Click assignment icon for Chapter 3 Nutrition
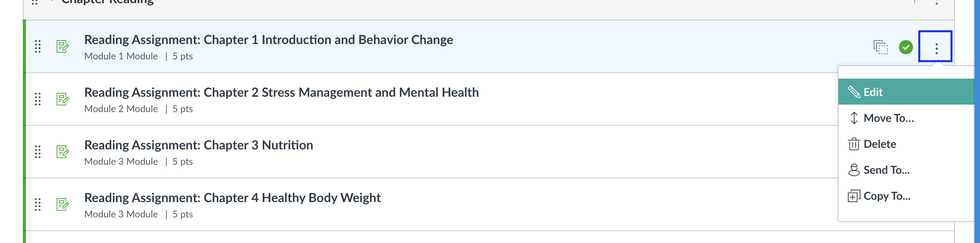The image size is (980, 243). [63, 152]
